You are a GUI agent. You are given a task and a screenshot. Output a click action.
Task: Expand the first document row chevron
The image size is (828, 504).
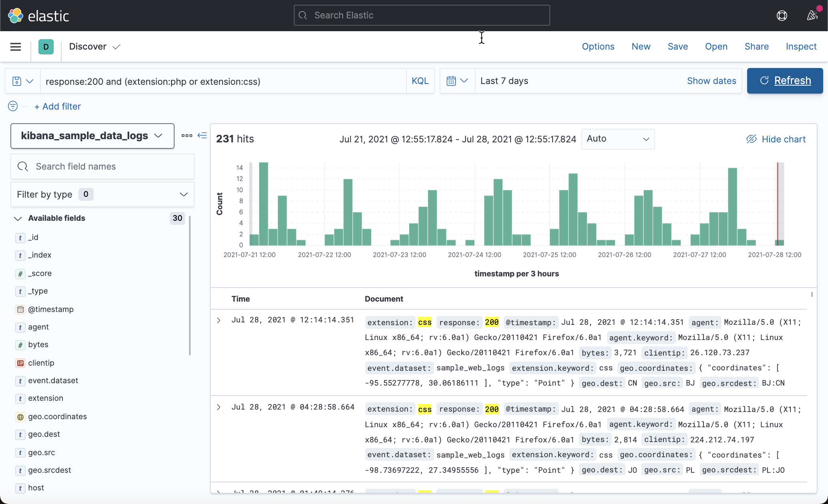[219, 320]
